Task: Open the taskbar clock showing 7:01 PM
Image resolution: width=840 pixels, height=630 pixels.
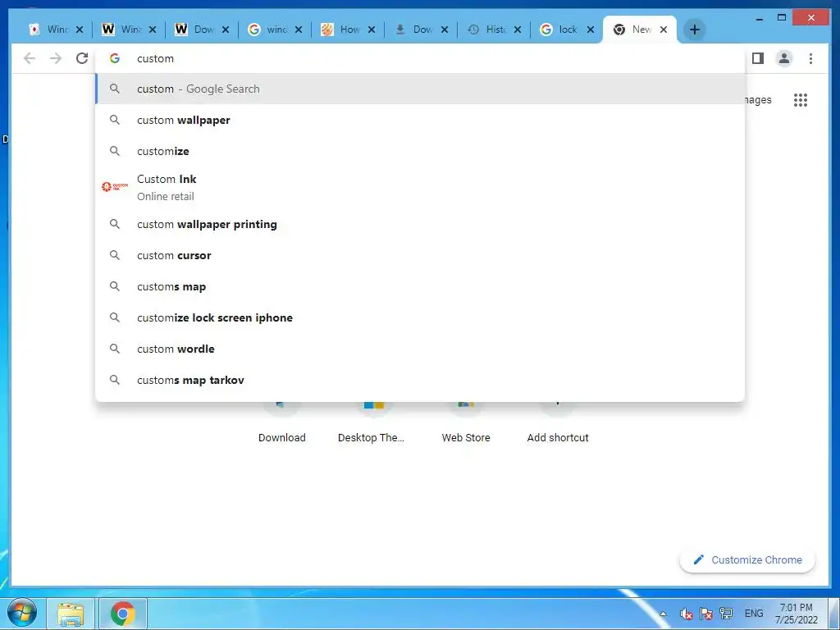Action: 796,614
